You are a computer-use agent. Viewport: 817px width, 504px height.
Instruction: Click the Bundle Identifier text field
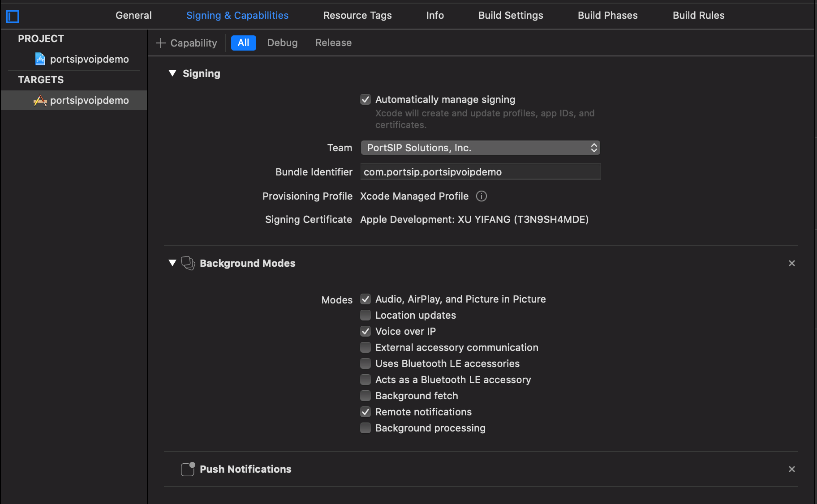tap(480, 172)
